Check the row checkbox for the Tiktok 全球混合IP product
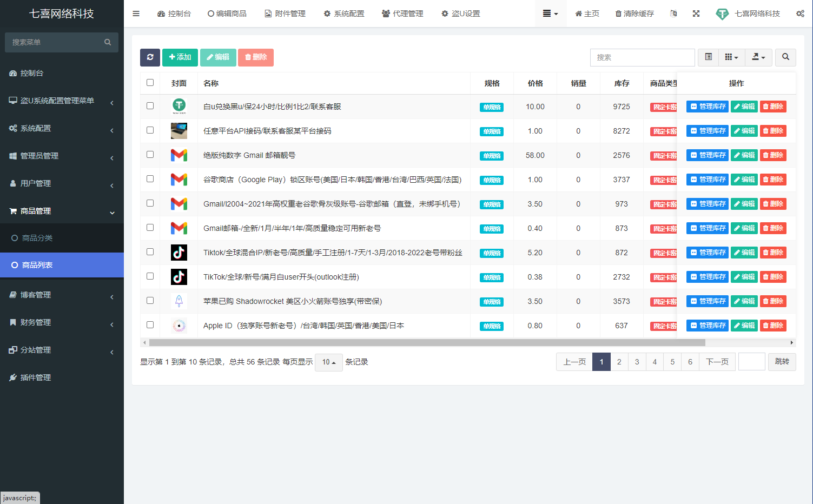This screenshot has height=504, width=813. [150, 252]
